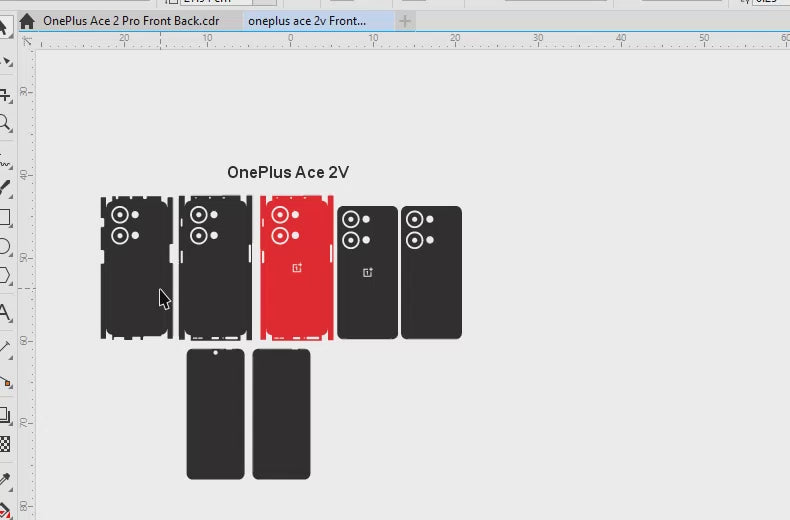Screen dimensions: 790x520
Task: Open the Welcome screen home icon
Action: coord(27,21)
